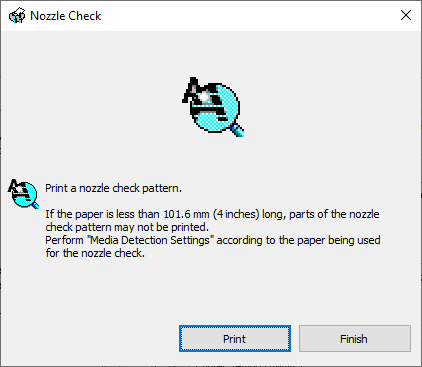The height and width of the screenshot is (367, 422).
Task: Click the letter A in the large icon
Action: (191, 89)
